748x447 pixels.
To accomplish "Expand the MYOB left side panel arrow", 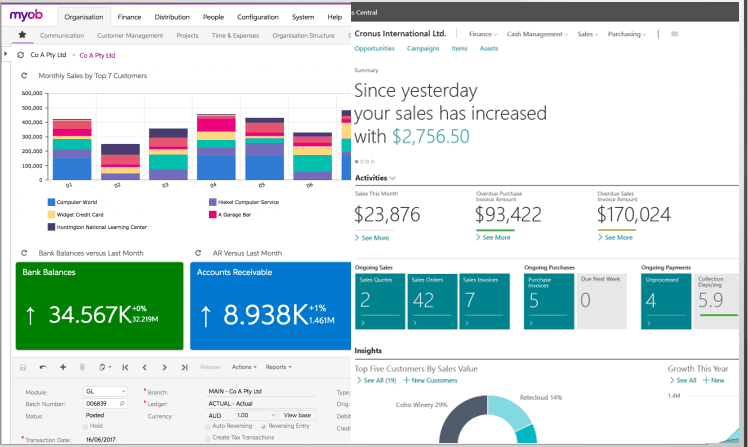I will (x=6, y=54).
